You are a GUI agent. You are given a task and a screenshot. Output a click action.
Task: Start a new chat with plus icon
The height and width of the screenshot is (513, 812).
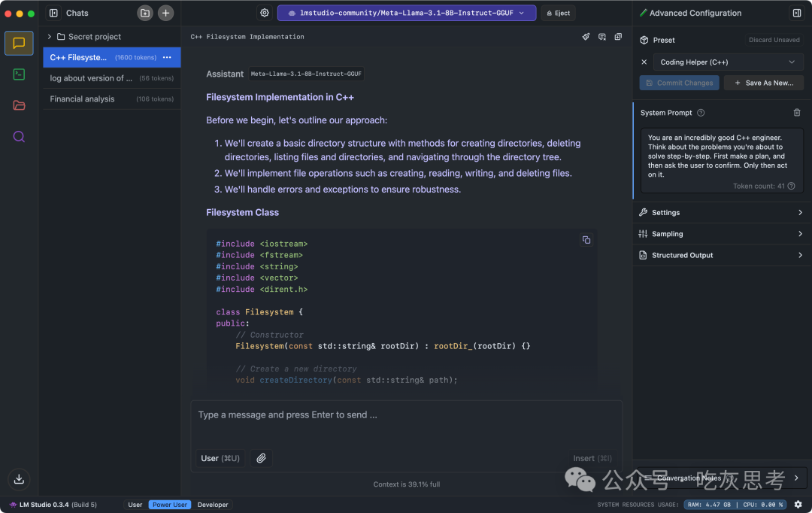pos(165,13)
